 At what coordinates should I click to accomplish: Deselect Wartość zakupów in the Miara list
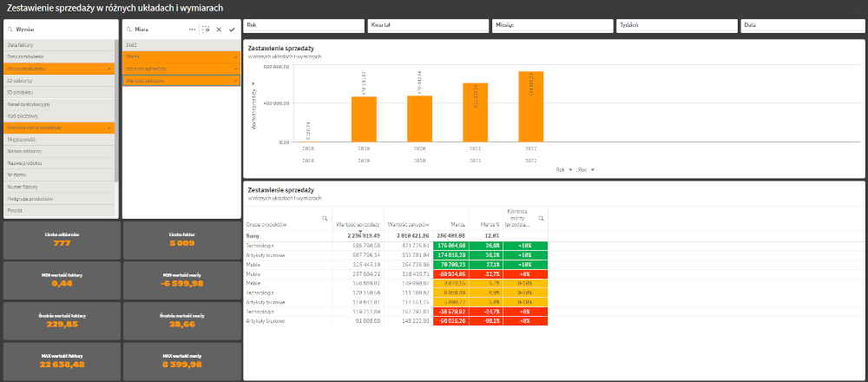(181, 81)
